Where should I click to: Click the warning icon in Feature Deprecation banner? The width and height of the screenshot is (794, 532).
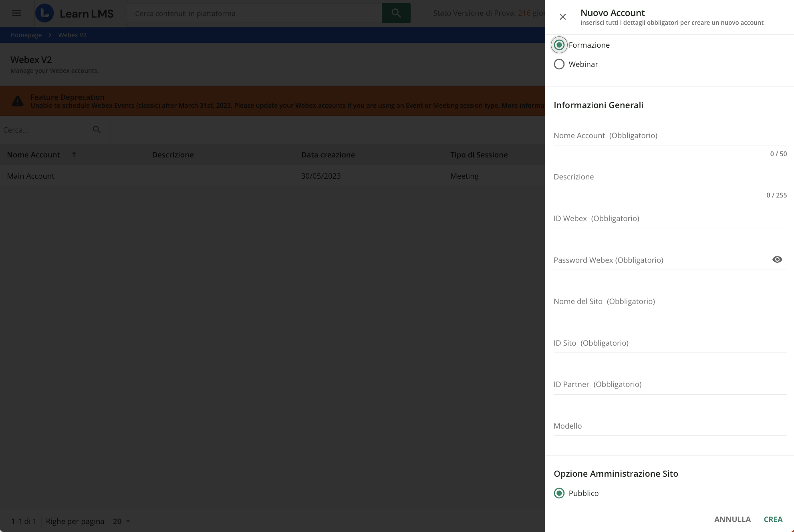click(x=18, y=101)
